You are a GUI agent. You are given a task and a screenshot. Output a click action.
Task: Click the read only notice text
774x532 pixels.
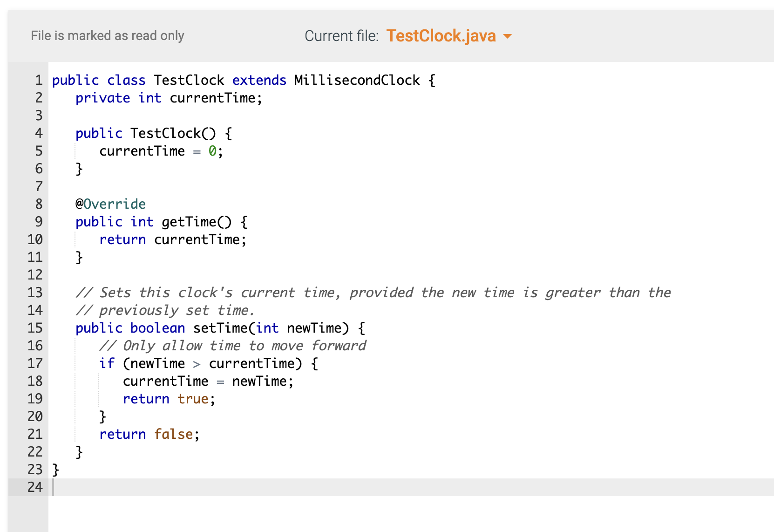click(x=108, y=35)
